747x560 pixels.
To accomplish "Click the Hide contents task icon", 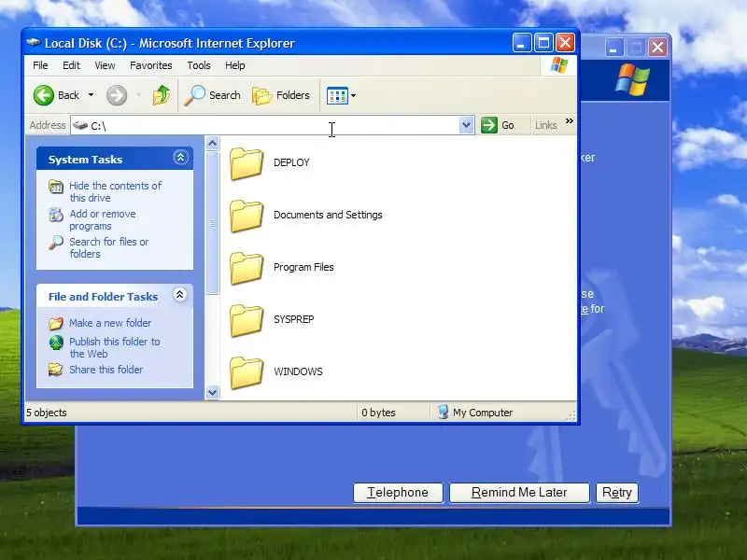I will 56,187.
